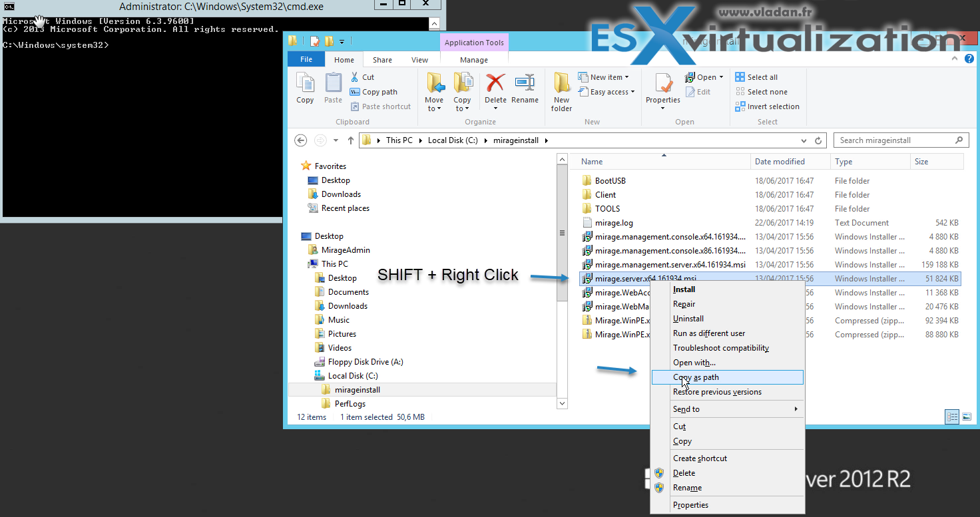Click This PC in address bar
980x517 pixels.
tap(399, 140)
